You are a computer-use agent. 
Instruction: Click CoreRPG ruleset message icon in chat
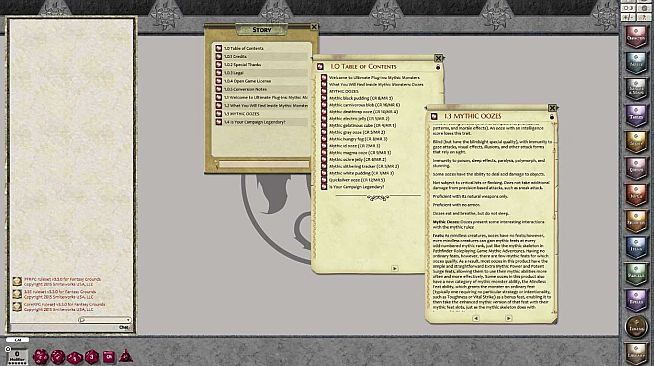17,307
